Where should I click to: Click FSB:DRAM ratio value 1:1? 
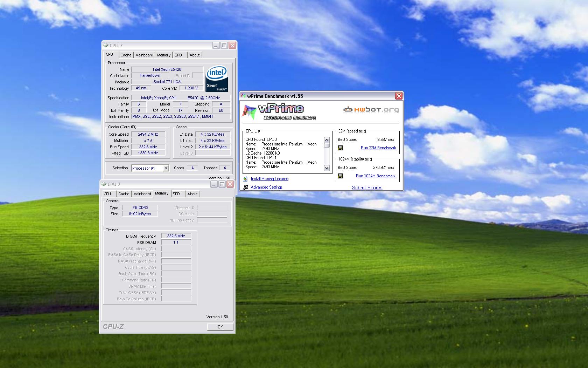pos(176,242)
